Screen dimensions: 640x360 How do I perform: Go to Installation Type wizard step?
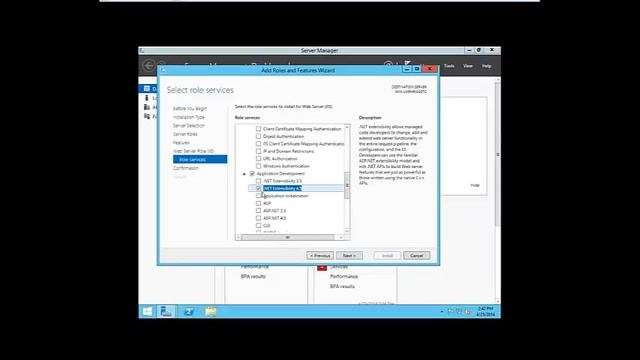pos(189,117)
